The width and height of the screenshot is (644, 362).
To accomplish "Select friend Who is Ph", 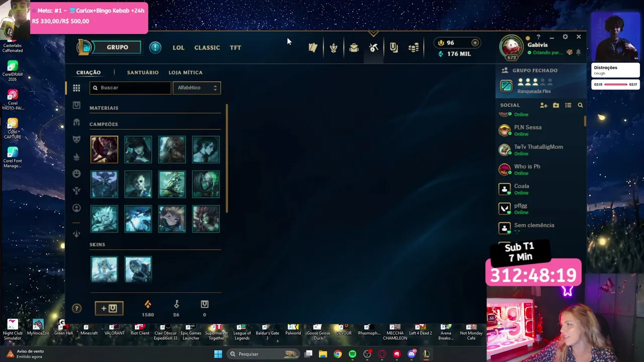I will 540,169.
